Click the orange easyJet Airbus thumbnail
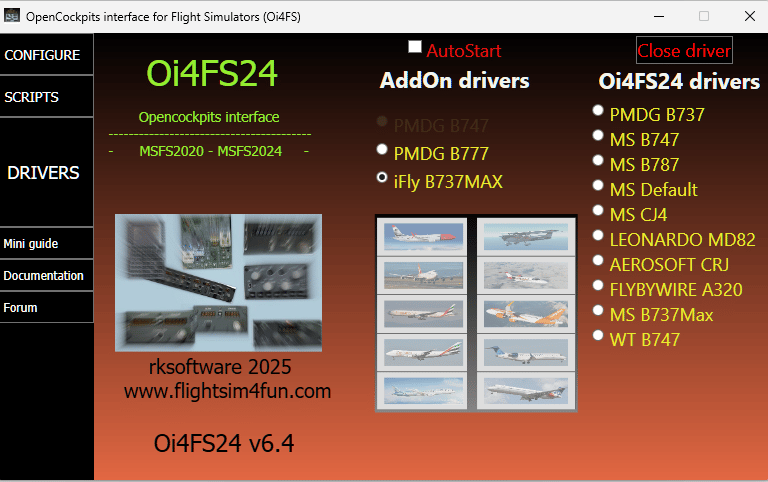Screen dimensions: 768x482 526,313
